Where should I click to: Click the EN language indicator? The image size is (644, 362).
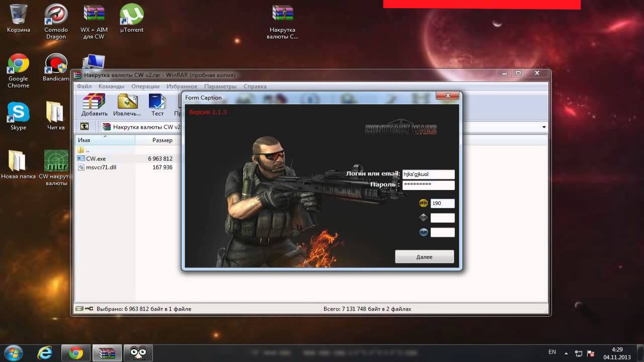[x=552, y=352]
